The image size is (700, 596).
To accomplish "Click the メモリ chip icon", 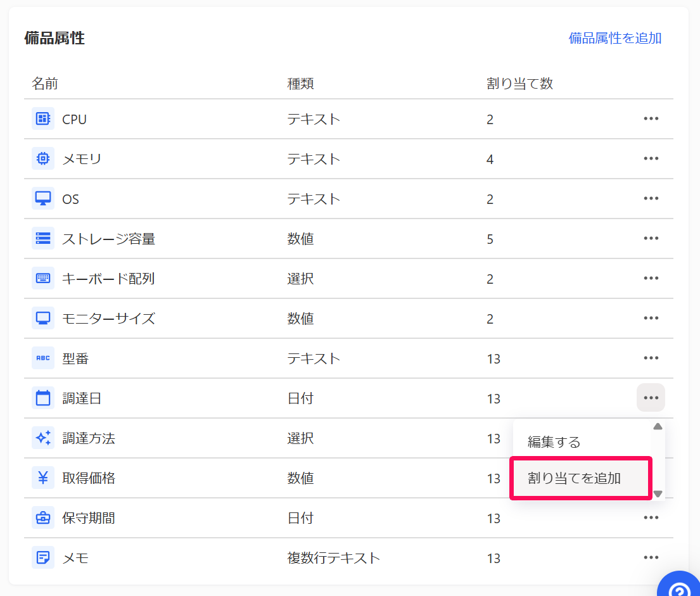I will (43, 159).
